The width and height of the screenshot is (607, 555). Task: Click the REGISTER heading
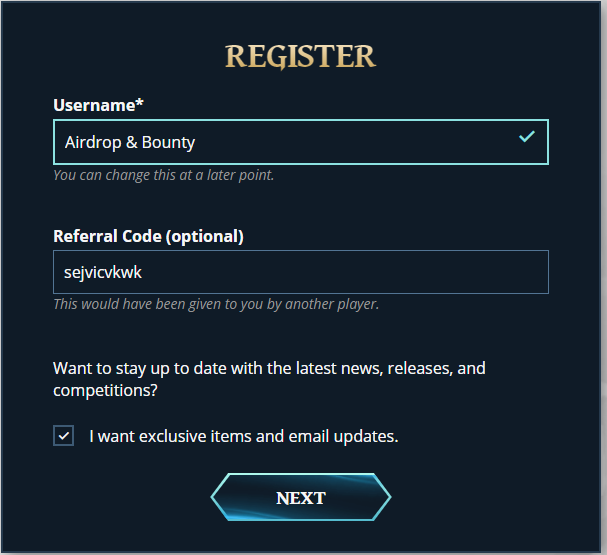point(300,56)
